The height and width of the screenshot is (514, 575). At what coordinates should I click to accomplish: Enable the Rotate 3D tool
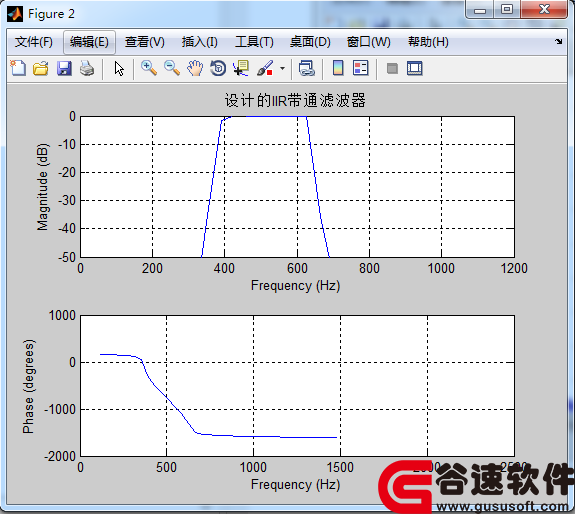point(218,68)
